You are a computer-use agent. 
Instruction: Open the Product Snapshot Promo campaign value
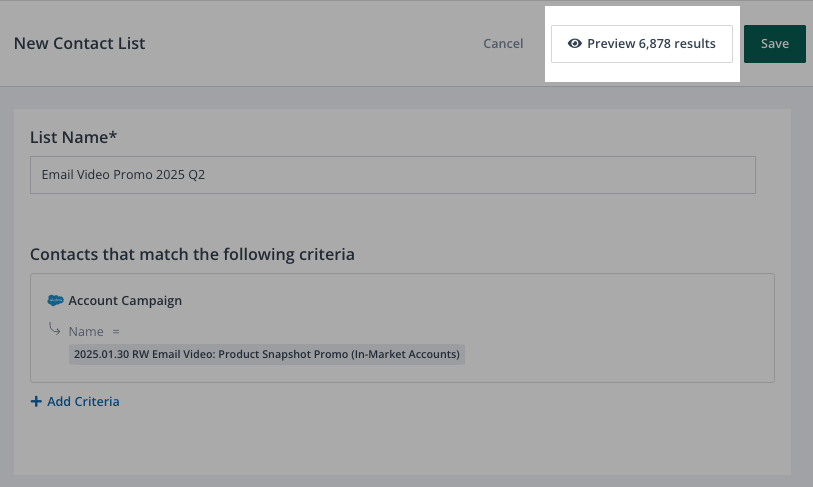(x=267, y=354)
